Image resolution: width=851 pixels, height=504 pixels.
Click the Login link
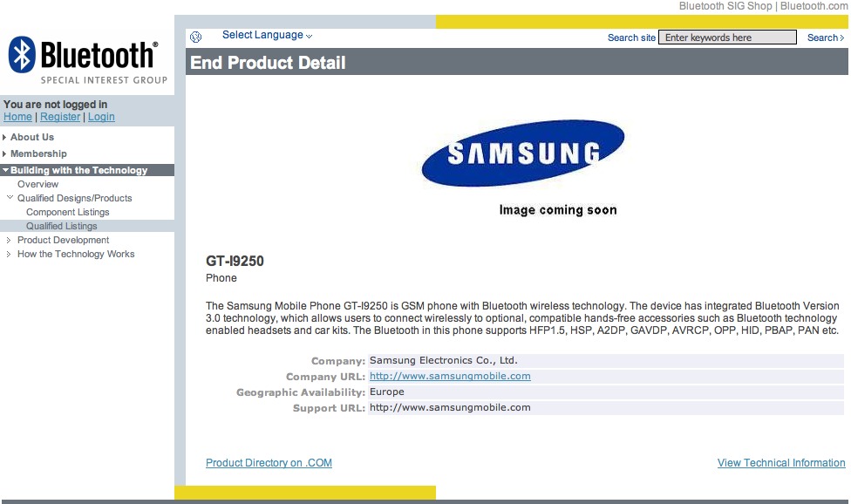pos(101,117)
